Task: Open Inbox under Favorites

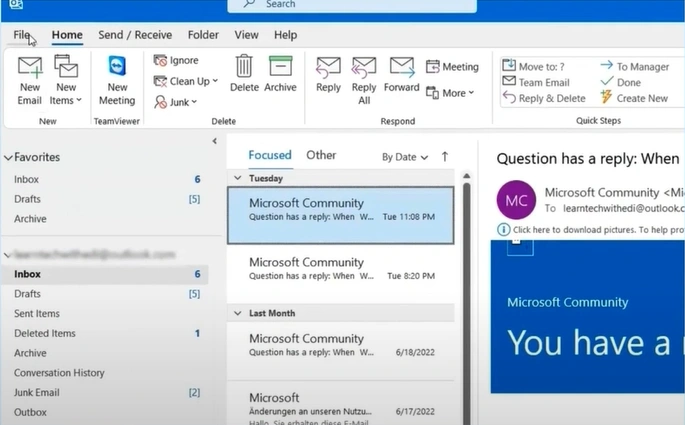Action: pyautogui.click(x=105, y=180)
